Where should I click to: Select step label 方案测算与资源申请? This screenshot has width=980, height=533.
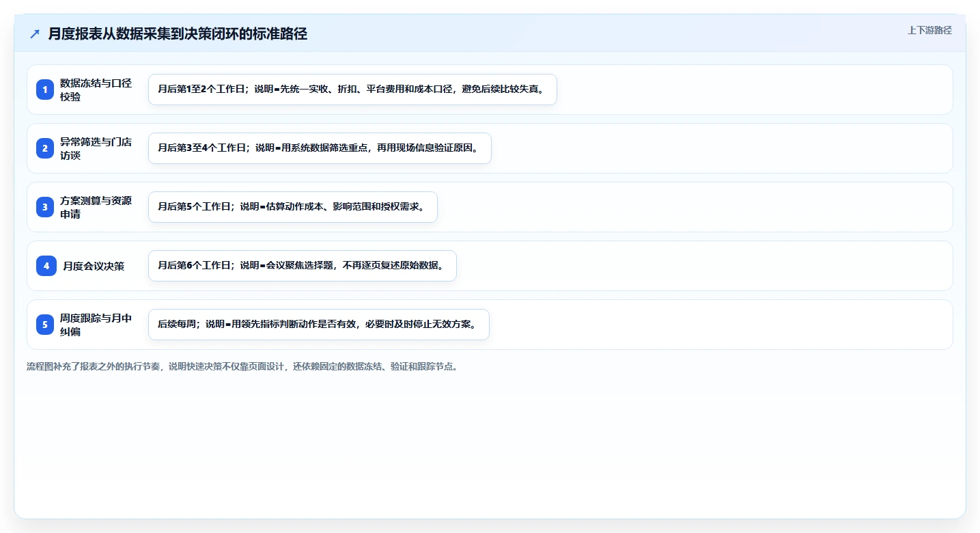[96, 207]
